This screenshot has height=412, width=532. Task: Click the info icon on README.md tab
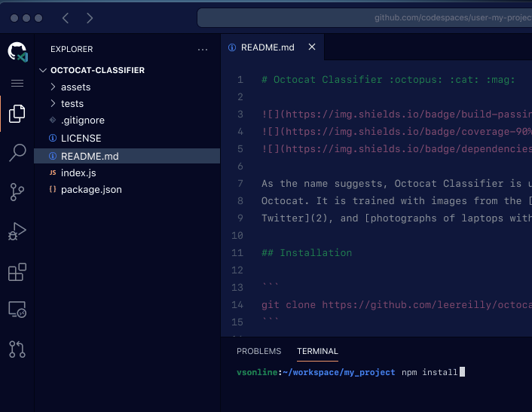pos(232,47)
